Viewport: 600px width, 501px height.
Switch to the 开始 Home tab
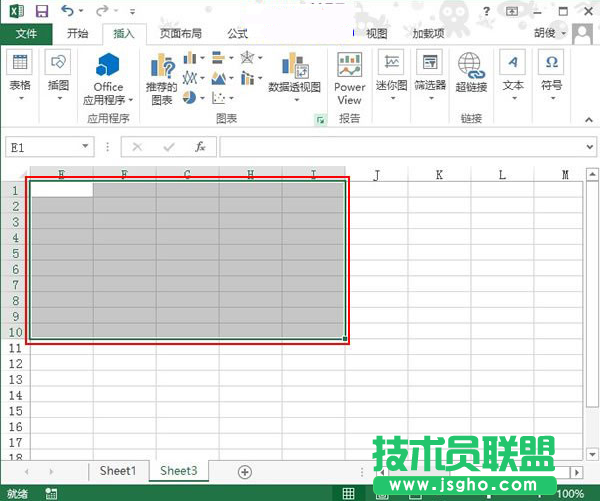click(x=78, y=34)
